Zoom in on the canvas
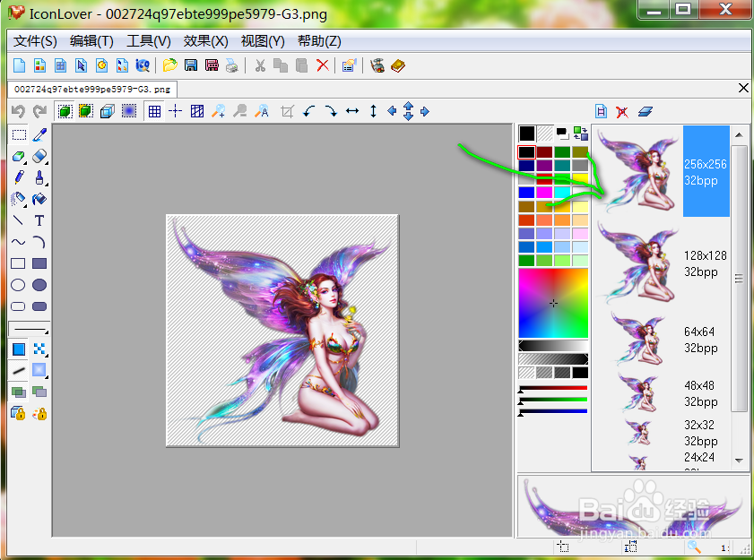Screen dimensions: 754x560 219,111
